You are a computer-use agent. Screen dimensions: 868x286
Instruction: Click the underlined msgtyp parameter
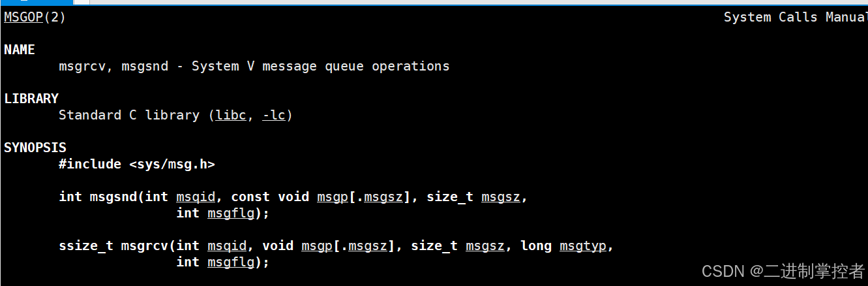click(x=583, y=246)
